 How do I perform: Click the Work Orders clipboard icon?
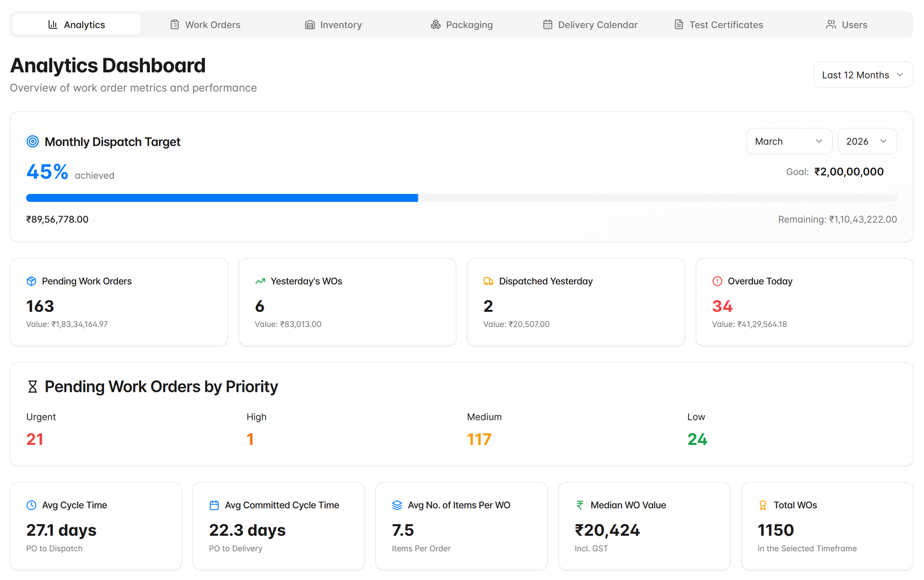point(175,24)
